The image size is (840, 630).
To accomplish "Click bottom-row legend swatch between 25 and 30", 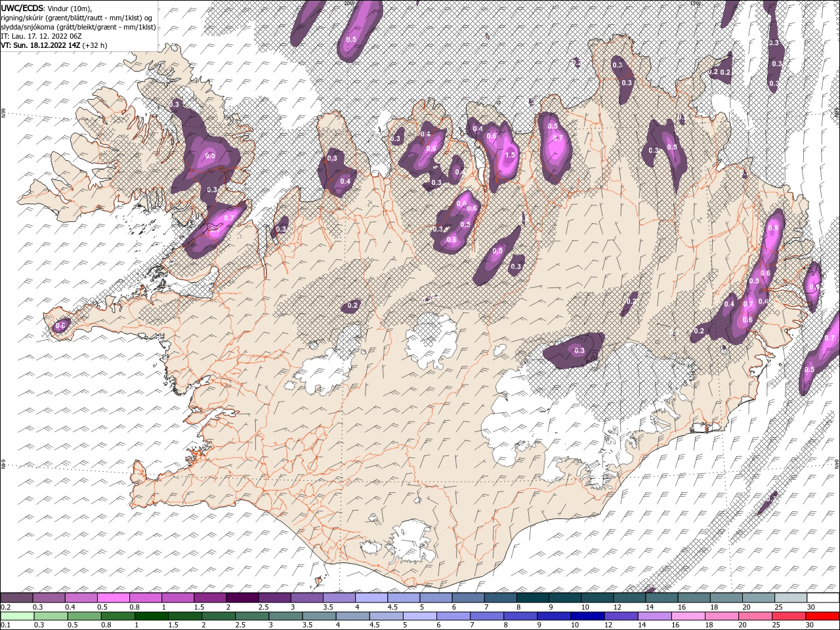I will click(x=789, y=616).
